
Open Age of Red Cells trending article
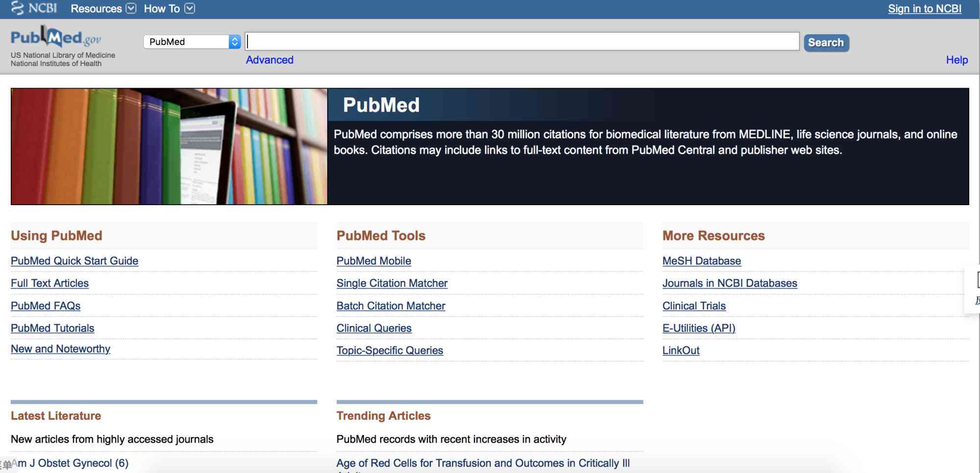(x=483, y=463)
